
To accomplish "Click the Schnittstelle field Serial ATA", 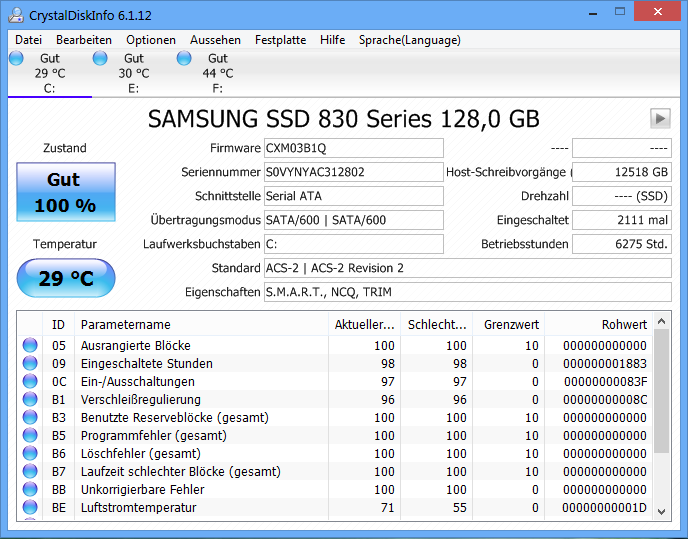I will pyautogui.click(x=354, y=196).
